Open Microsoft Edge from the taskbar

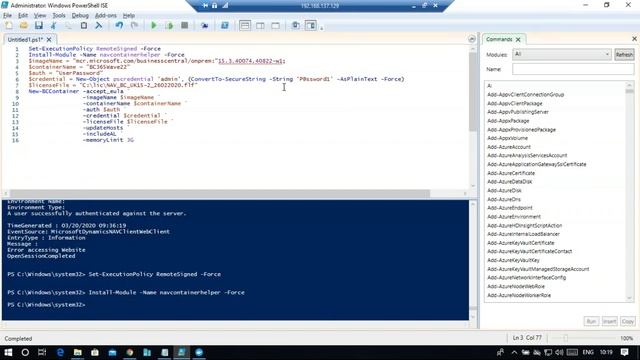click(x=60, y=352)
